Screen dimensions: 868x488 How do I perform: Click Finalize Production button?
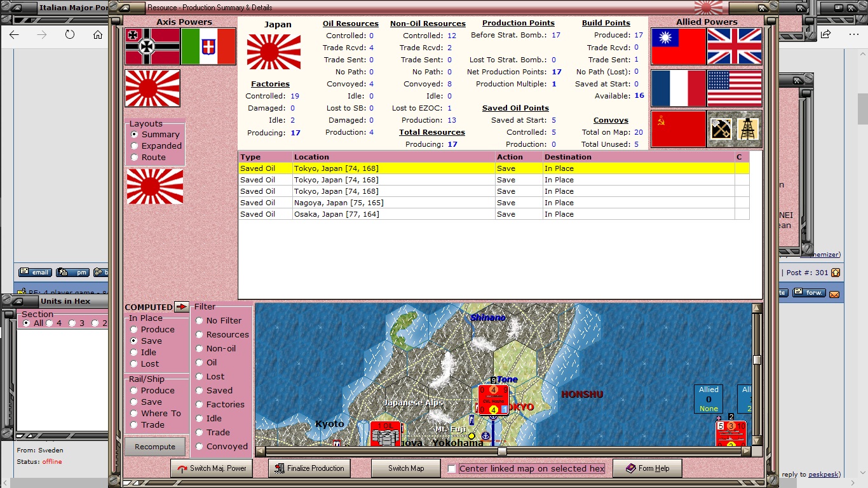309,469
